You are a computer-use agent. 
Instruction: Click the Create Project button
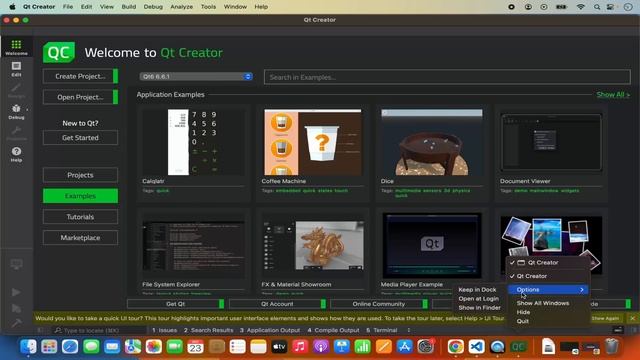(80, 76)
